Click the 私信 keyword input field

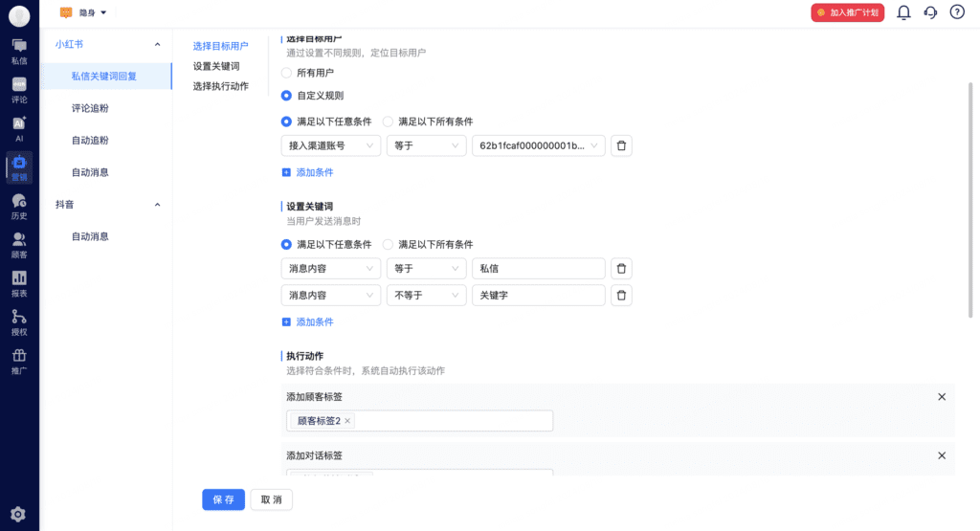(538, 269)
